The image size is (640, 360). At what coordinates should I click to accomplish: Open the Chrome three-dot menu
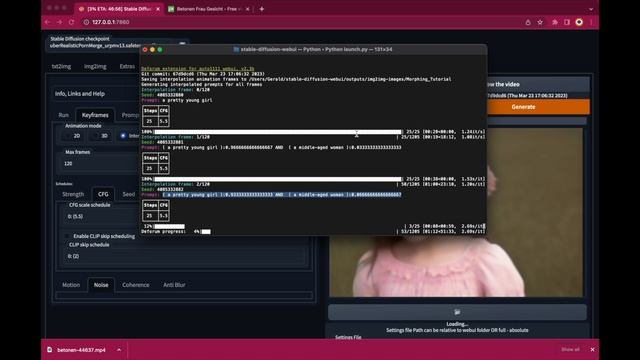coord(591,22)
